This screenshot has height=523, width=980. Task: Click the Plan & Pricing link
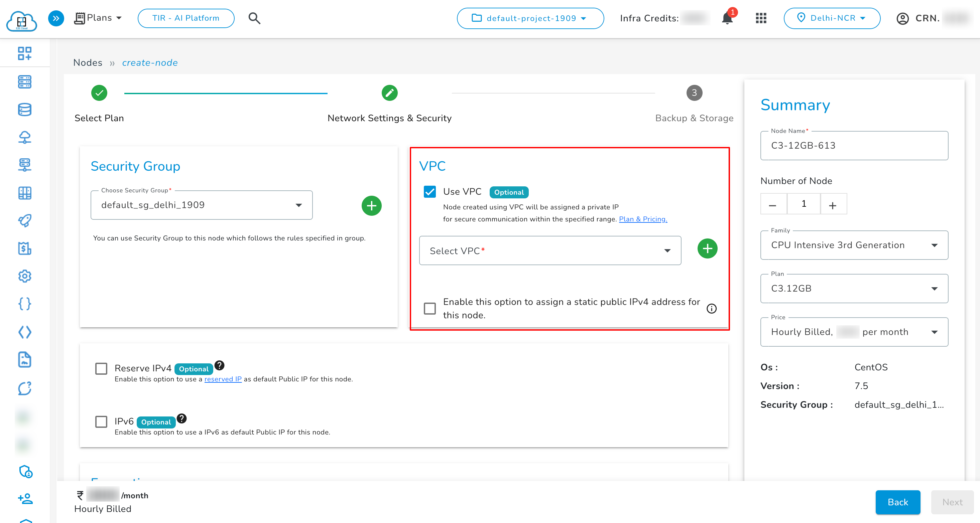tap(642, 219)
